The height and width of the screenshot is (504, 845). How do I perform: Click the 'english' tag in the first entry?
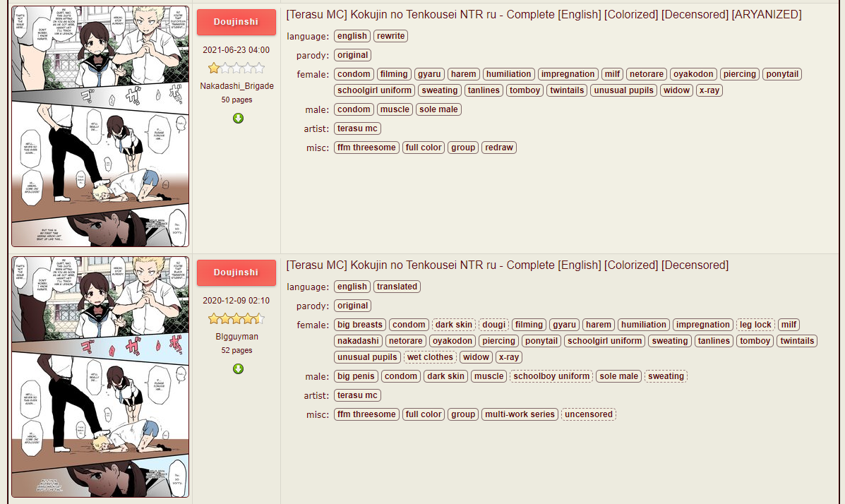[x=352, y=36]
